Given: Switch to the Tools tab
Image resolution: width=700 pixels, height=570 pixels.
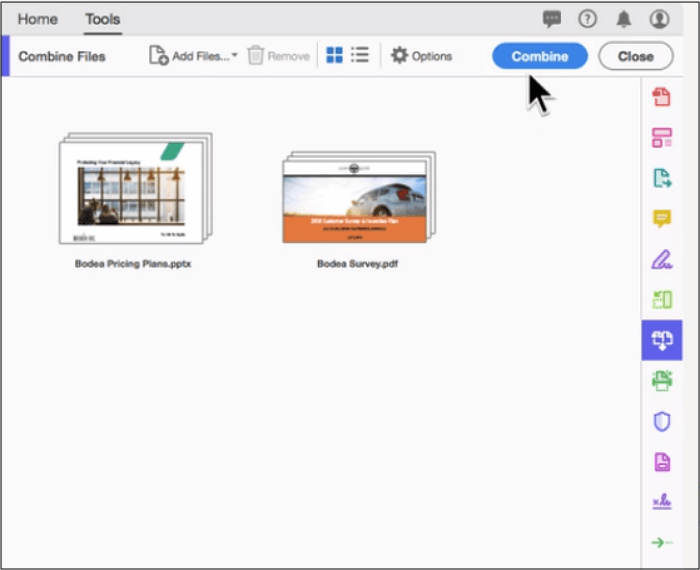Looking at the screenshot, I should (x=103, y=19).
